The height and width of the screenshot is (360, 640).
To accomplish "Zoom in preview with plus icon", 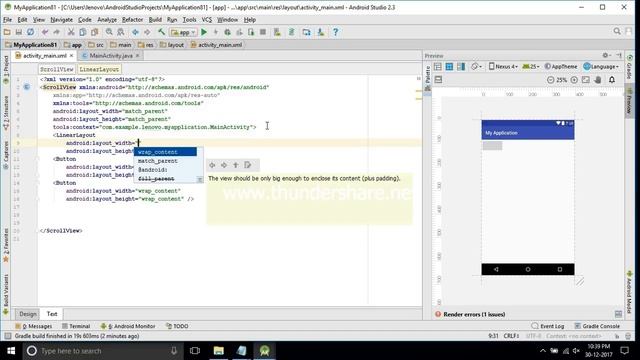I will pos(574,80).
